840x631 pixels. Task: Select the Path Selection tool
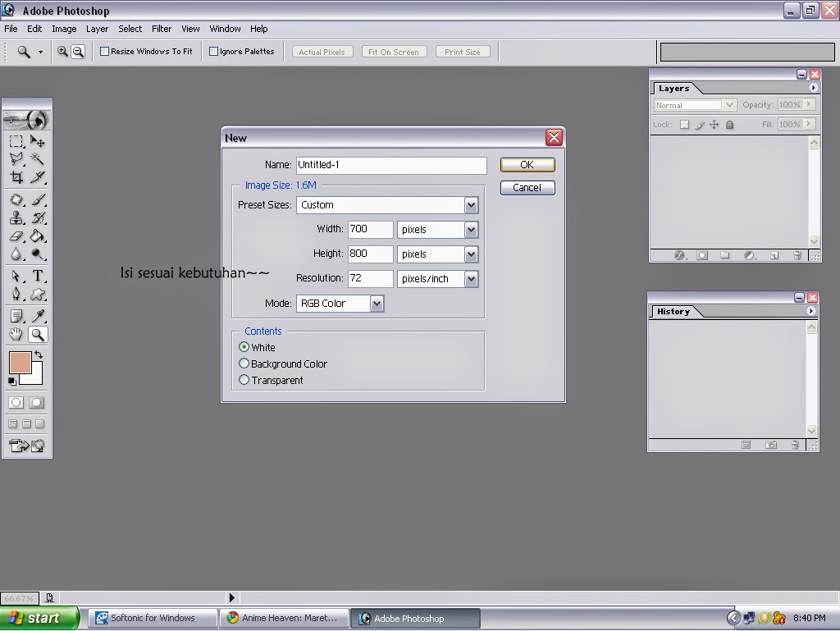click(16, 276)
